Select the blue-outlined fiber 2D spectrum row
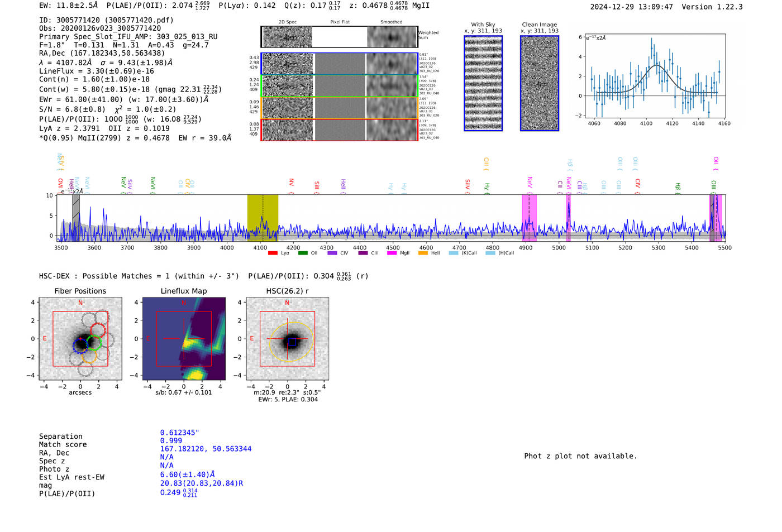Screen dimensions: 782x532 [340, 64]
